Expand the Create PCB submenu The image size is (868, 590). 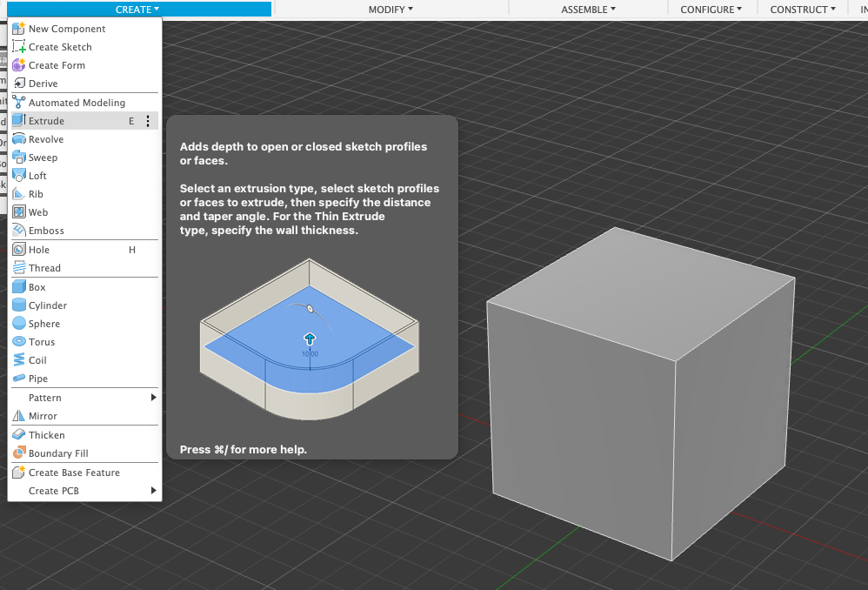point(84,491)
